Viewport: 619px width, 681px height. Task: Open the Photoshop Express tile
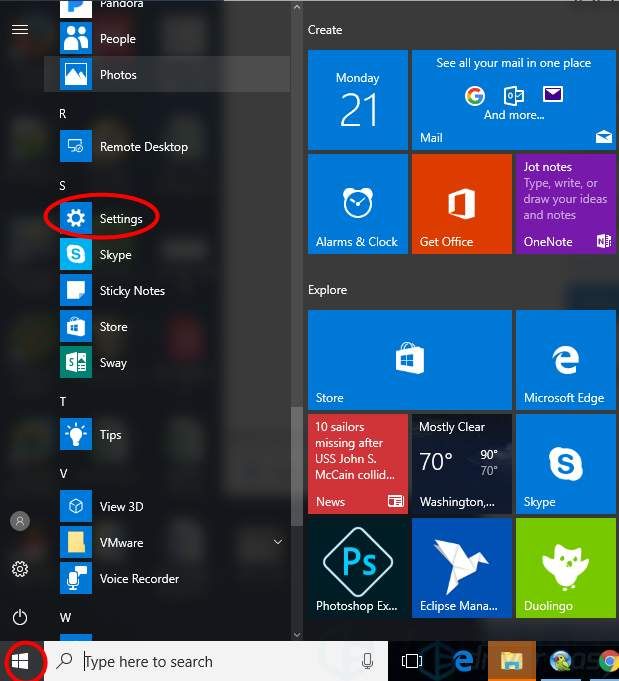[358, 569]
